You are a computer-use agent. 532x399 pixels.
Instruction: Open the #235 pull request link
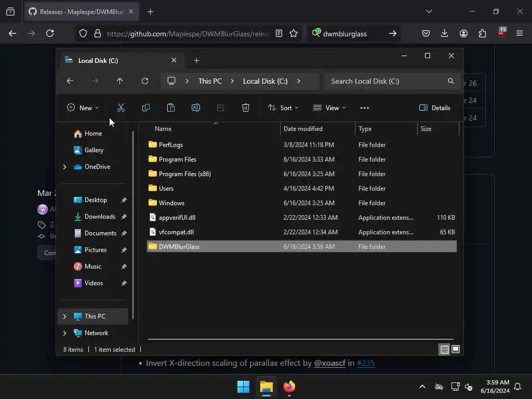(366, 363)
